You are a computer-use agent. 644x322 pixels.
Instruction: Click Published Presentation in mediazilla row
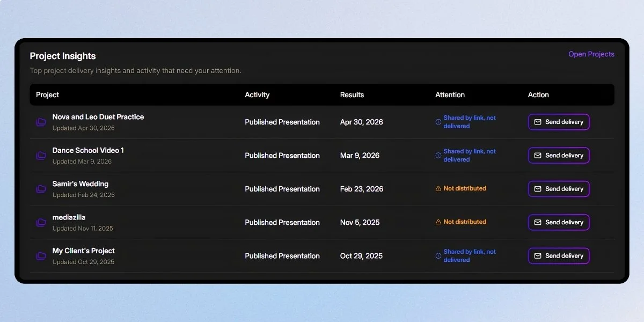click(x=282, y=222)
